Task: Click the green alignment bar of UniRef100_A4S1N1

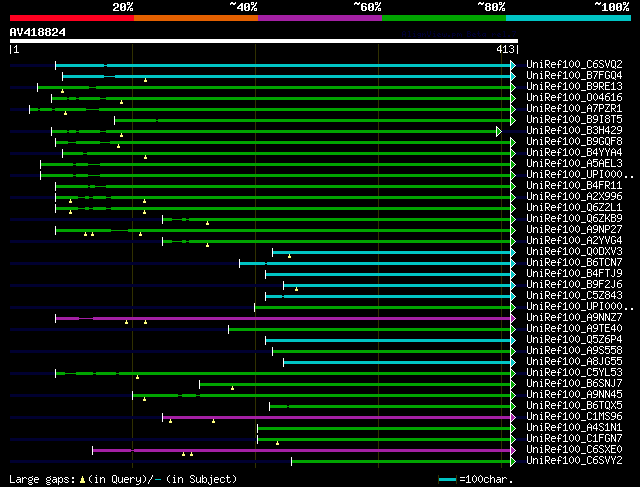Action: tap(384, 429)
